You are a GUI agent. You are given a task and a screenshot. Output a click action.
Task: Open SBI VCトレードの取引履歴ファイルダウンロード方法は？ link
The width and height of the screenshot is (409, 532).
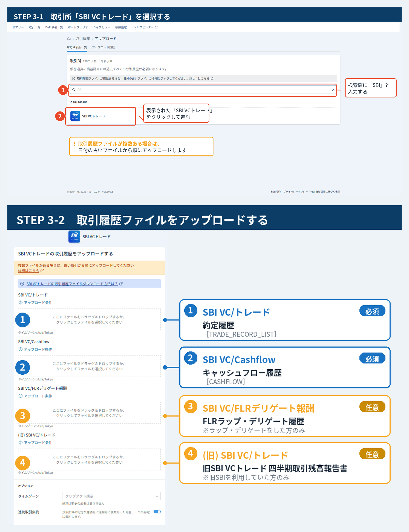click(72, 284)
